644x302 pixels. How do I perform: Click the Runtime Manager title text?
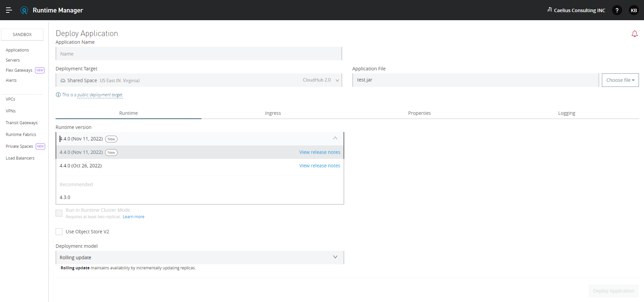click(58, 10)
